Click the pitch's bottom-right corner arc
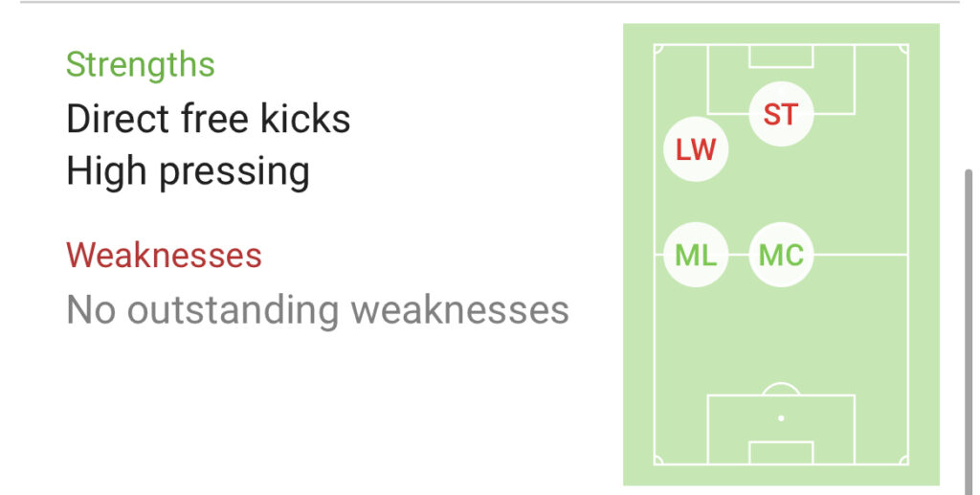The width and height of the screenshot is (980, 495). click(x=904, y=461)
